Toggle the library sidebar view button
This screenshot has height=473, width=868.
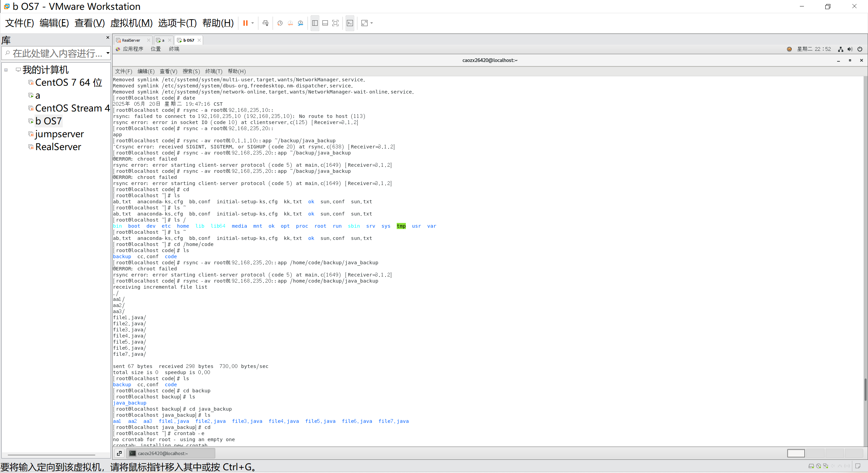315,23
